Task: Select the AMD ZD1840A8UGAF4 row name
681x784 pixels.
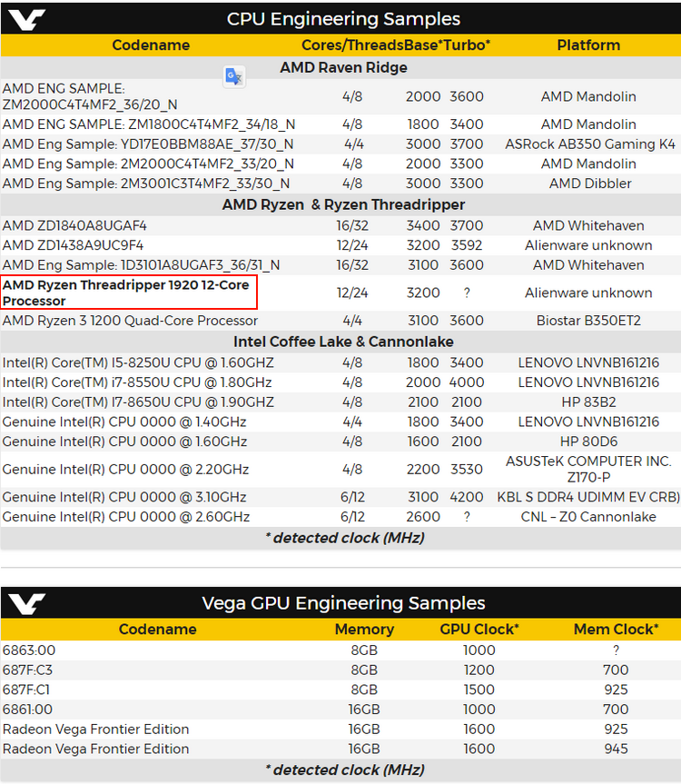Action: point(74,225)
